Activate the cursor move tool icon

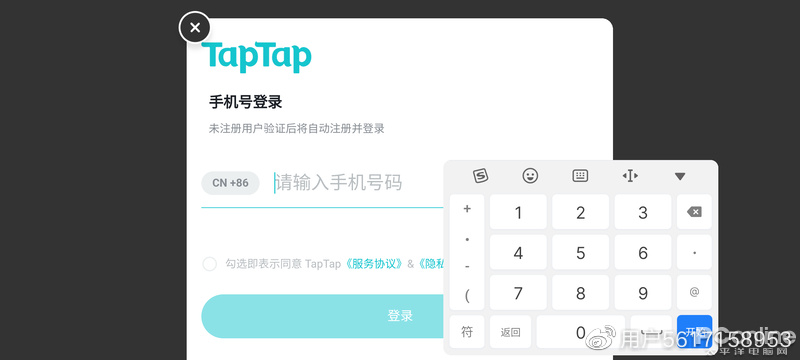tap(630, 176)
